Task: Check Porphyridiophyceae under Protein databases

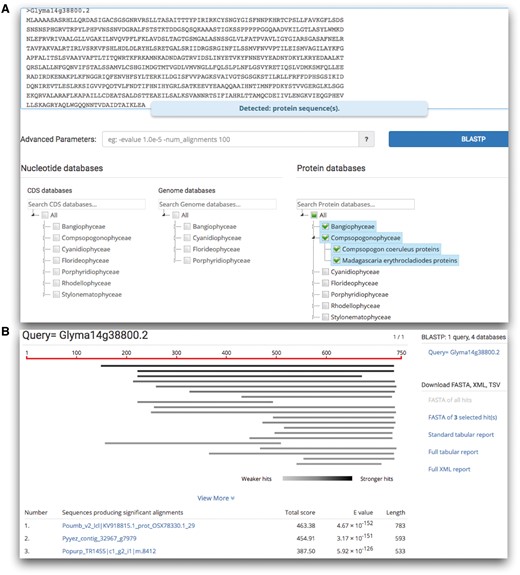Action: pyautogui.click(x=325, y=294)
